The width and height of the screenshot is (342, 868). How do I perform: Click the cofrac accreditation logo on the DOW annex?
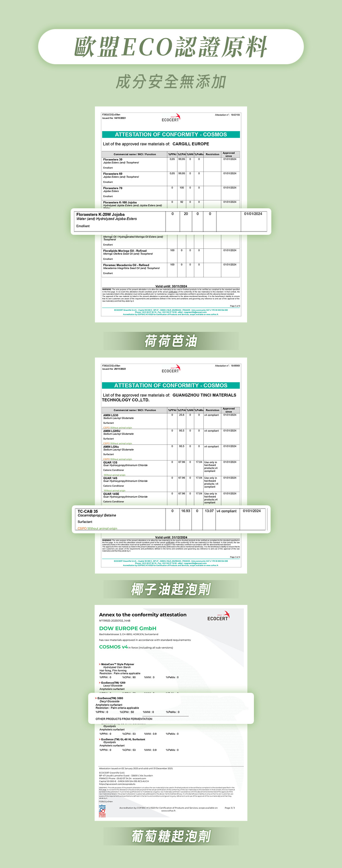102,811
